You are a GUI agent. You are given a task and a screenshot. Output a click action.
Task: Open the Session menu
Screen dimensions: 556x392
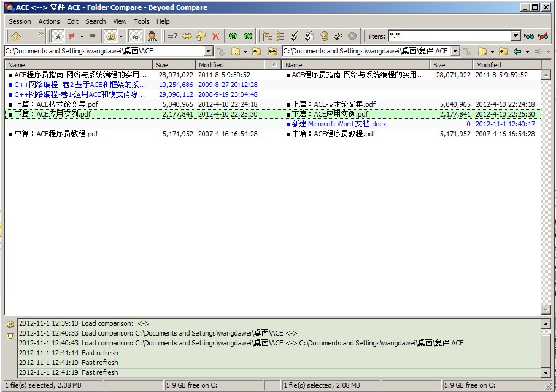20,21
